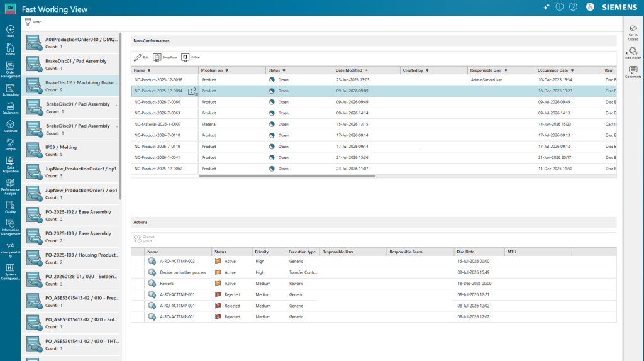Select IP03 / Melting list item
Screen dimensions: 644x361
tap(71, 150)
